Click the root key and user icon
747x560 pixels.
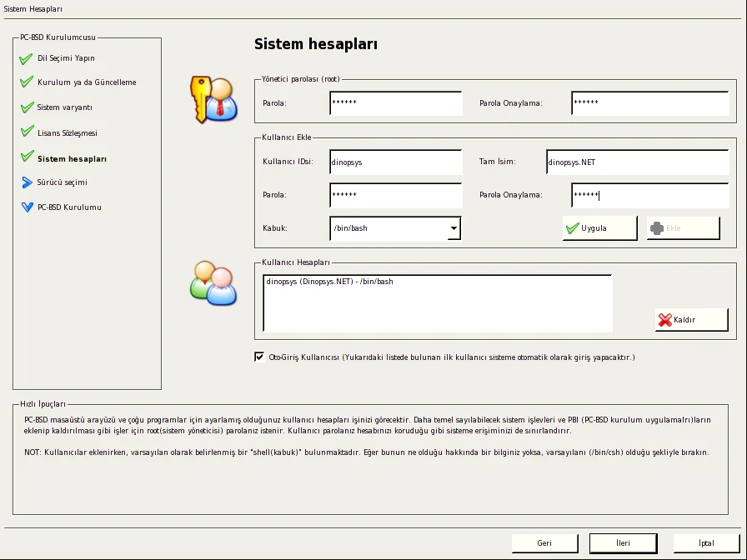213,99
